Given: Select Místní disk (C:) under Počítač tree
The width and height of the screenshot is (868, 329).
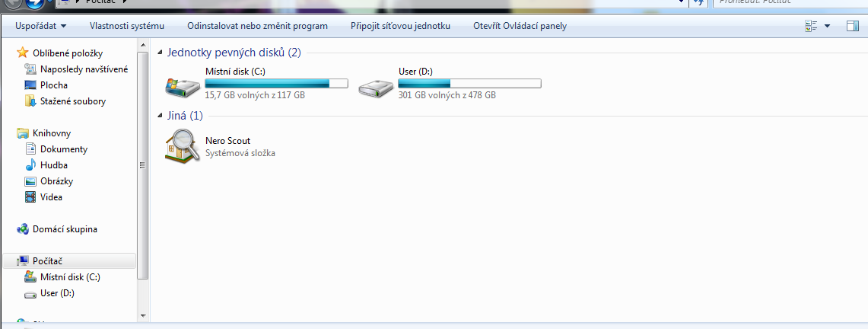Looking at the screenshot, I should [x=62, y=277].
